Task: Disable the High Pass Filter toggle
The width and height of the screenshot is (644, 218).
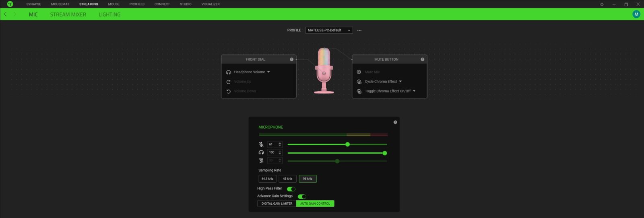Action: tap(291, 189)
